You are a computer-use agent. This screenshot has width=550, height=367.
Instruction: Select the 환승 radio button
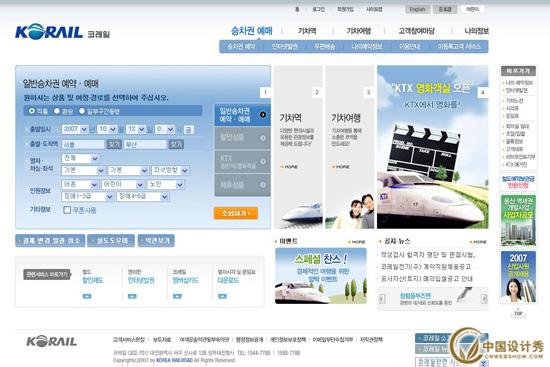pyautogui.click(x=57, y=111)
